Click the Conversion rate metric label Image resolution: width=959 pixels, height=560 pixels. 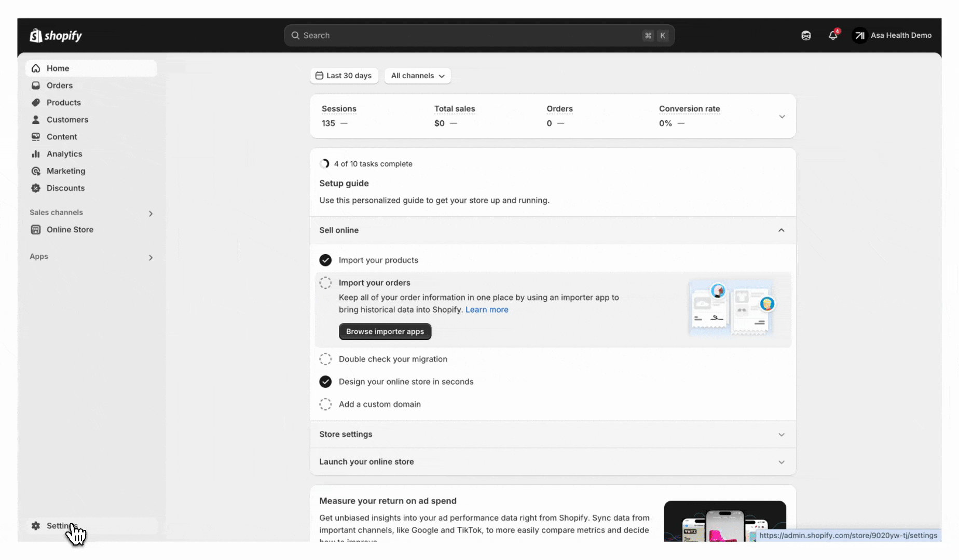pos(689,109)
